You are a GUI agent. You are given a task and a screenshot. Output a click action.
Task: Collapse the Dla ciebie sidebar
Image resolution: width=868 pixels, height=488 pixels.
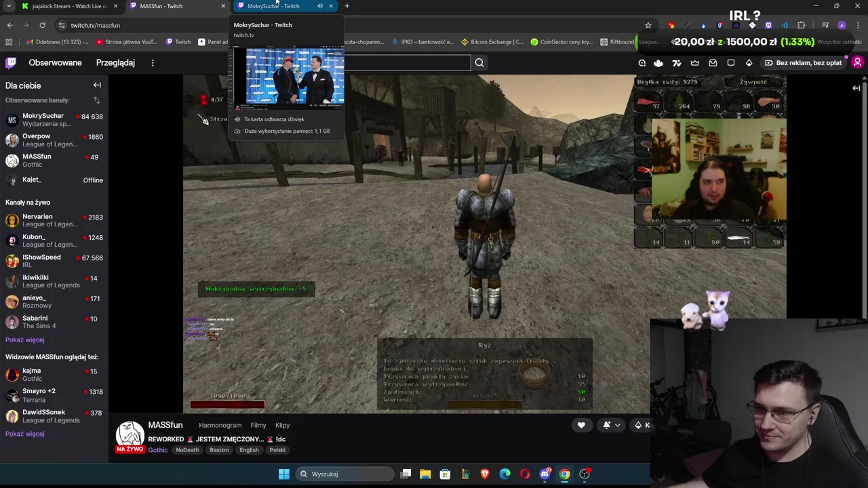click(97, 85)
